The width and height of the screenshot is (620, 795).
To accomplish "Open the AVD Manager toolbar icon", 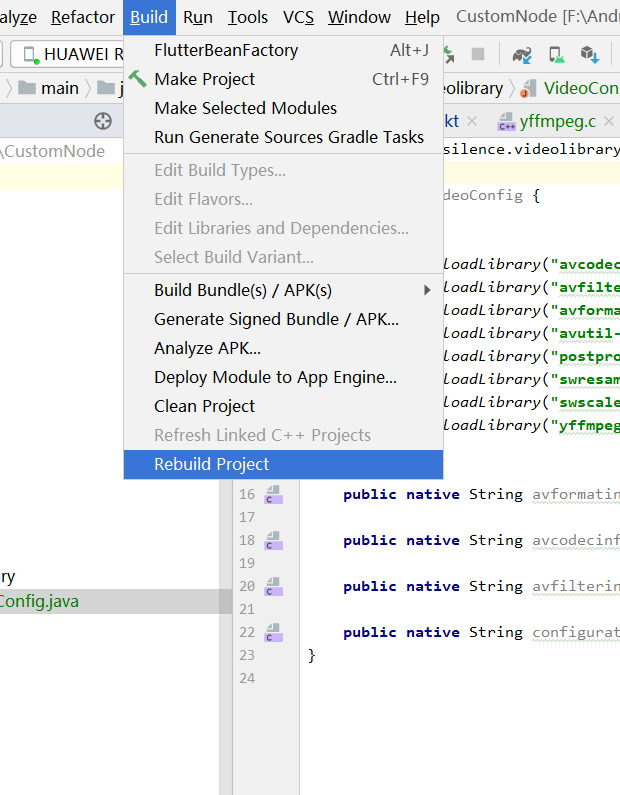I will click(556, 54).
